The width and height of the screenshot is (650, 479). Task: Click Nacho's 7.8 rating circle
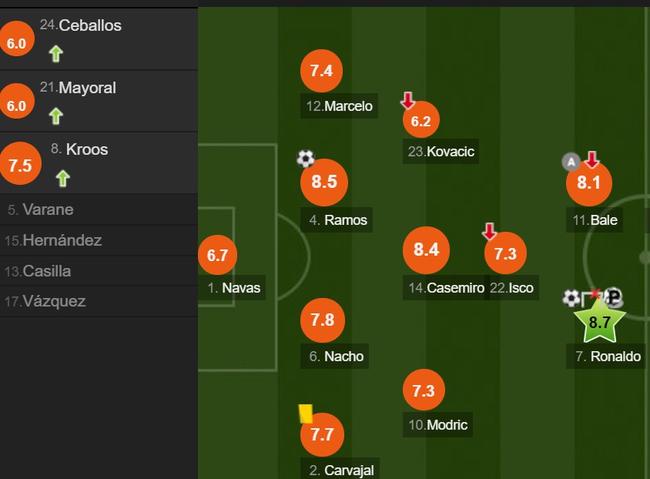click(323, 320)
